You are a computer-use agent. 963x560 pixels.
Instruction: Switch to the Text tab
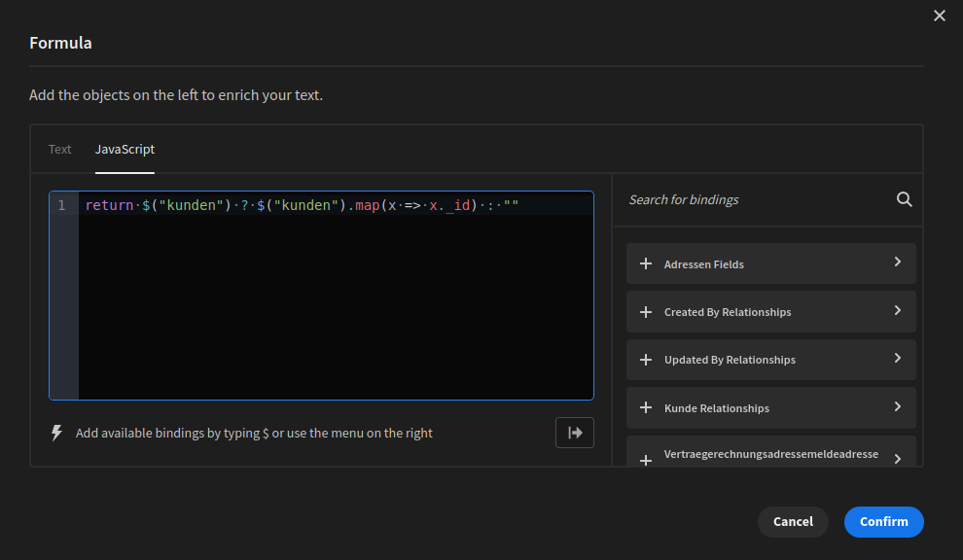point(60,149)
